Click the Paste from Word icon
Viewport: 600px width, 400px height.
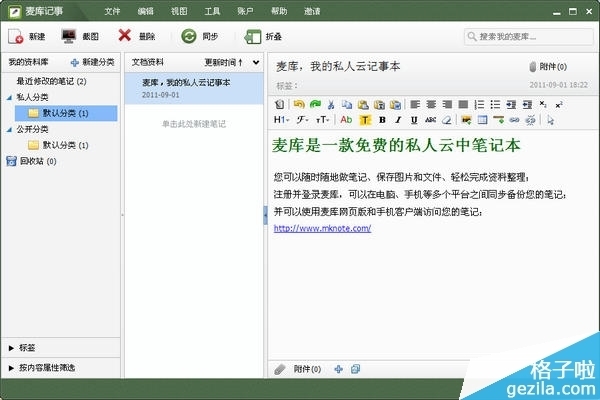pos(395,104)
